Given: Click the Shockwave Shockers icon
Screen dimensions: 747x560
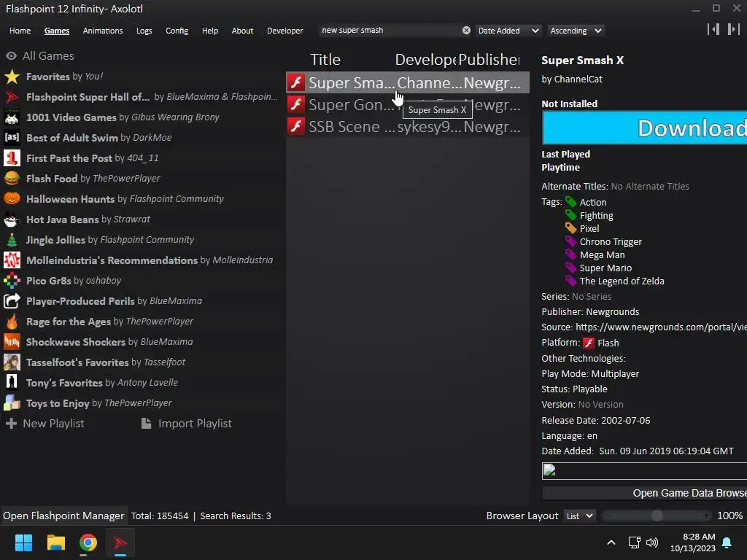Looking at the screenshot, I should point(12,342).
